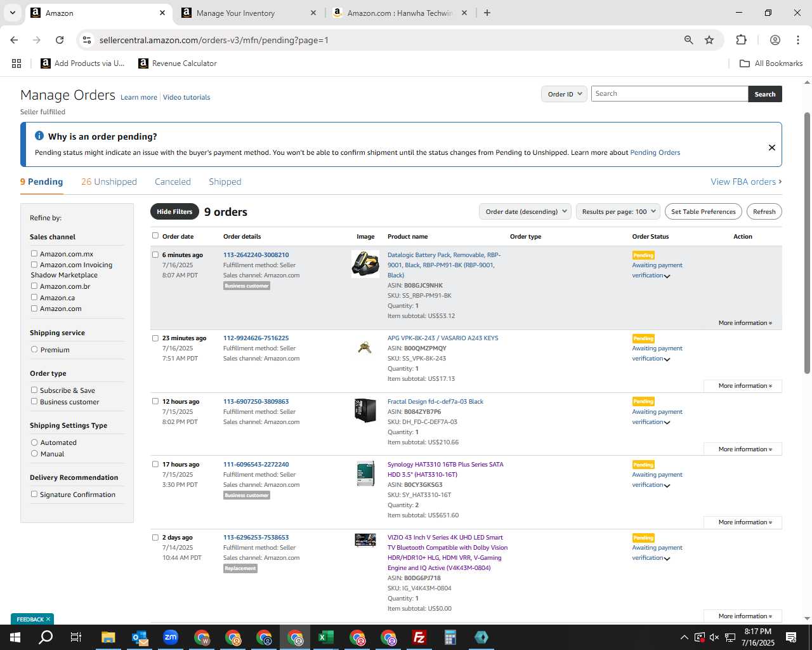812x650 pixels.
Task: Toggle the speaker volume tray icon
Action: click(714, 637)
